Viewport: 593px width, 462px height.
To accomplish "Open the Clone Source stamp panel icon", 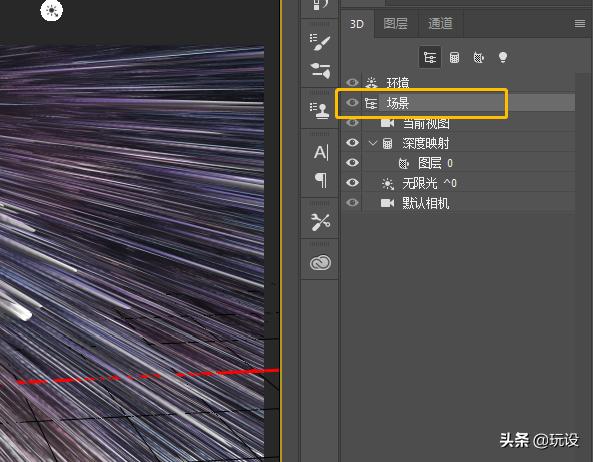I will coord(320,110).
